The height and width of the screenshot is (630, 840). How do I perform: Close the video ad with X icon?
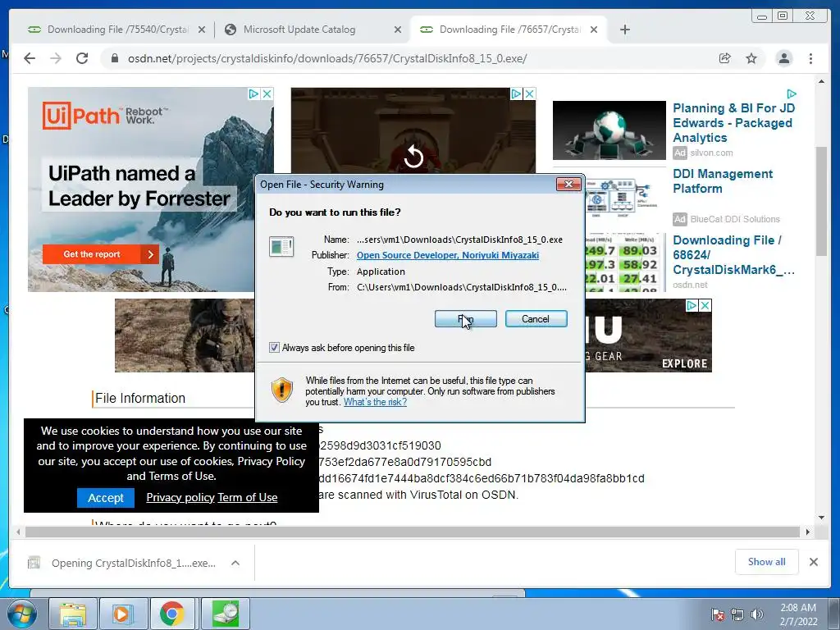click(x=529, y=94)
